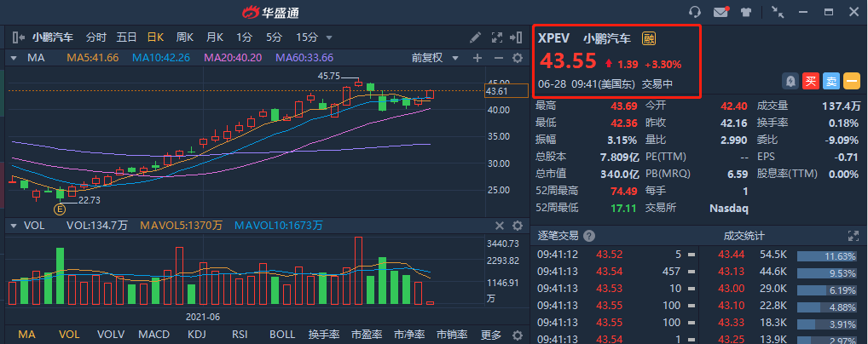
Task: Open VOL indicator settings gear
Action: (517, 226)
